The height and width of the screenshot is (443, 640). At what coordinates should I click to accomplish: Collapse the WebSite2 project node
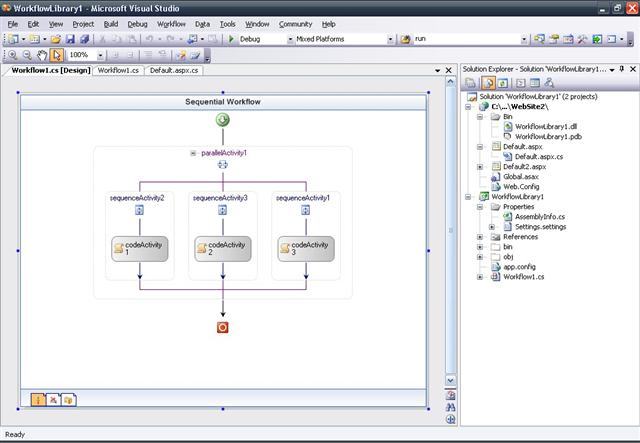(x=468, y=107)
